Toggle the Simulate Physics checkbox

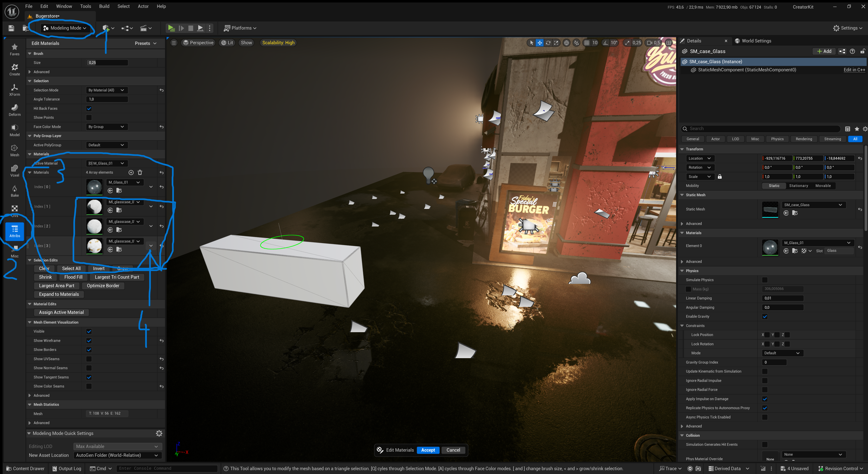tap(765, 280)
